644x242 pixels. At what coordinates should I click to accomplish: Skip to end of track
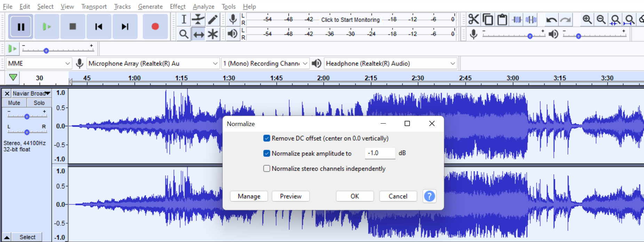(x=125, y=26)
